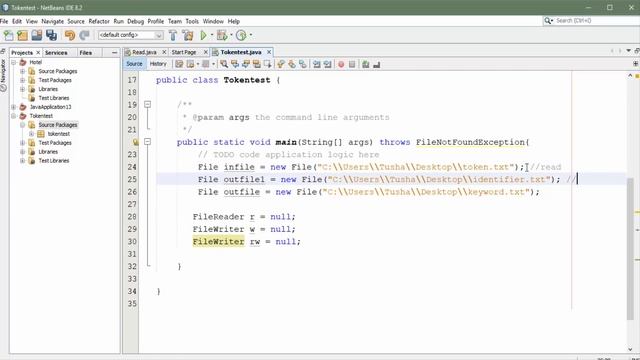Collapse the Tokentest project node
Viewport: 640px width, 360px height.
click(x=13, y=116)
